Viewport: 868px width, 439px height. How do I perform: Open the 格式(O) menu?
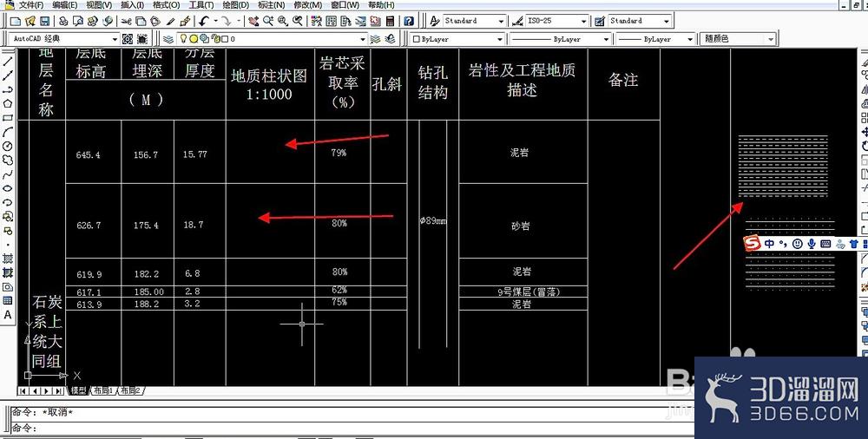[166, 5]
